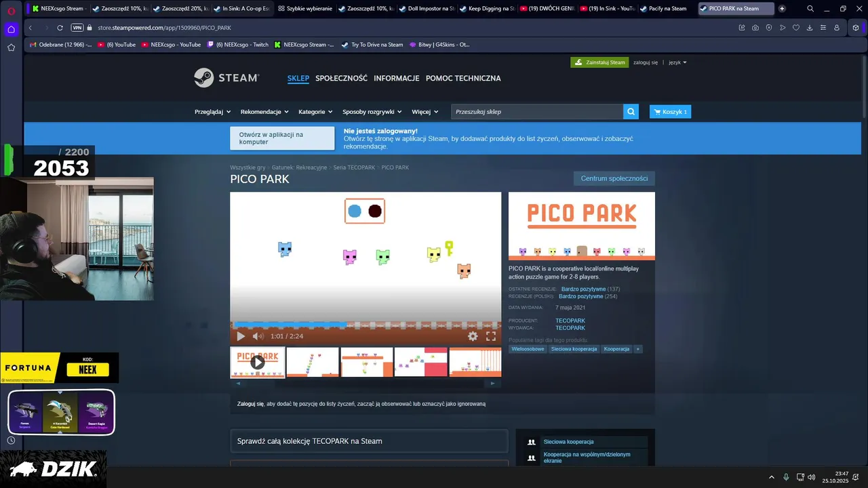Click the Przeszukaj sklep search field

pyautogui.click(x=537, y=112)
